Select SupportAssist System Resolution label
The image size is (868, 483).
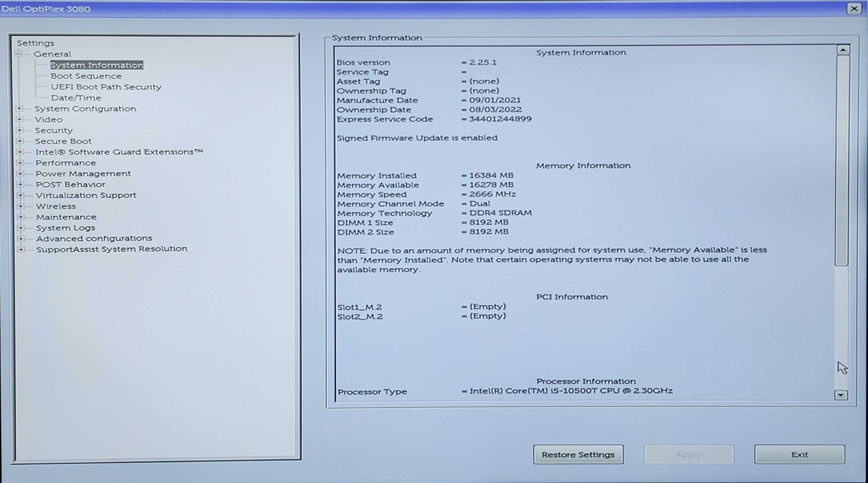(111, 249)
